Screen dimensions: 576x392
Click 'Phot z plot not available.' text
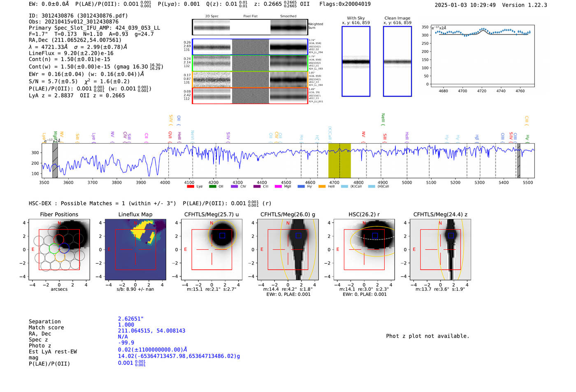coord(427,336)
